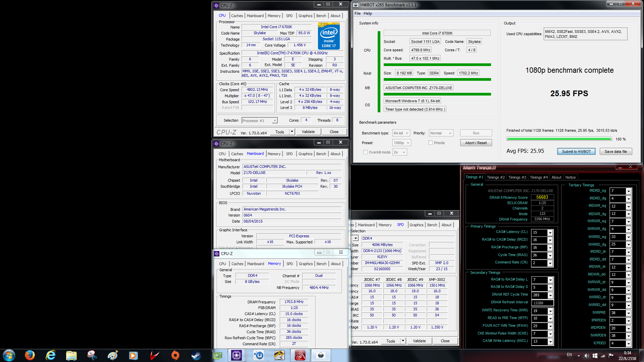Switch to HWBOT x265 taskbar icon
The width and height of the screenshot is (644, 362).
click(x=321, y=355)
